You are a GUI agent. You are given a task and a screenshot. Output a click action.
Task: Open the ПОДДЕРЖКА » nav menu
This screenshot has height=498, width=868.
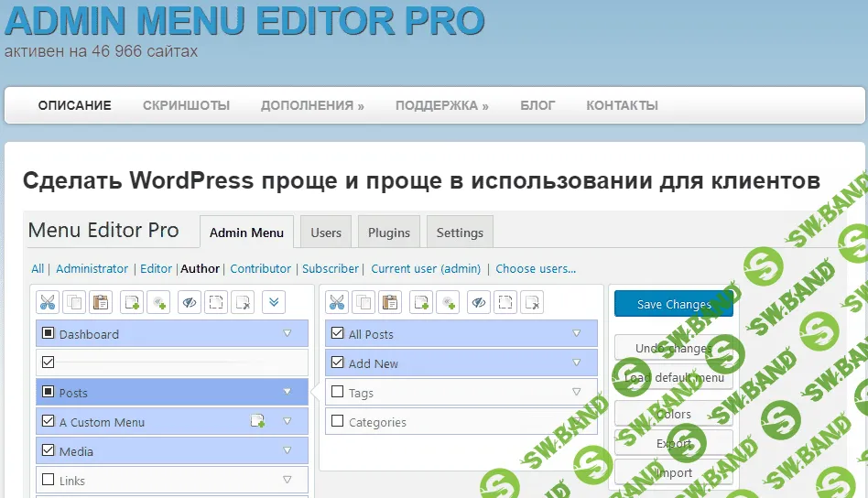point(441,105)
